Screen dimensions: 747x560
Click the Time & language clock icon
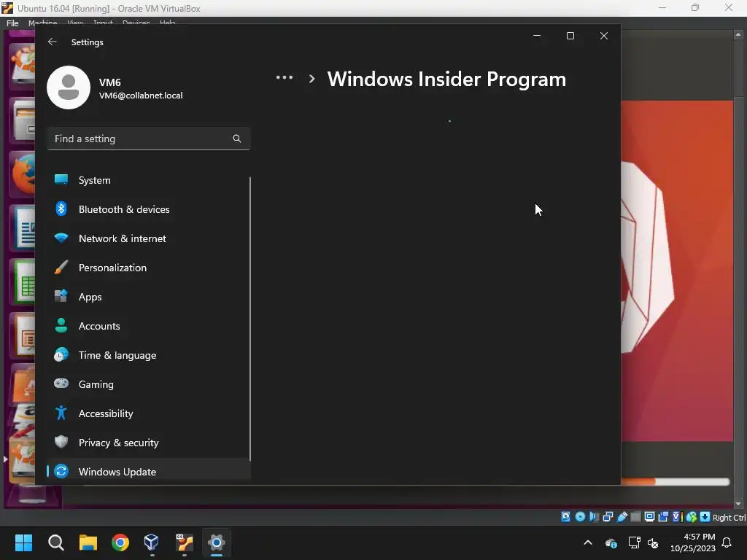pos(61,354)
